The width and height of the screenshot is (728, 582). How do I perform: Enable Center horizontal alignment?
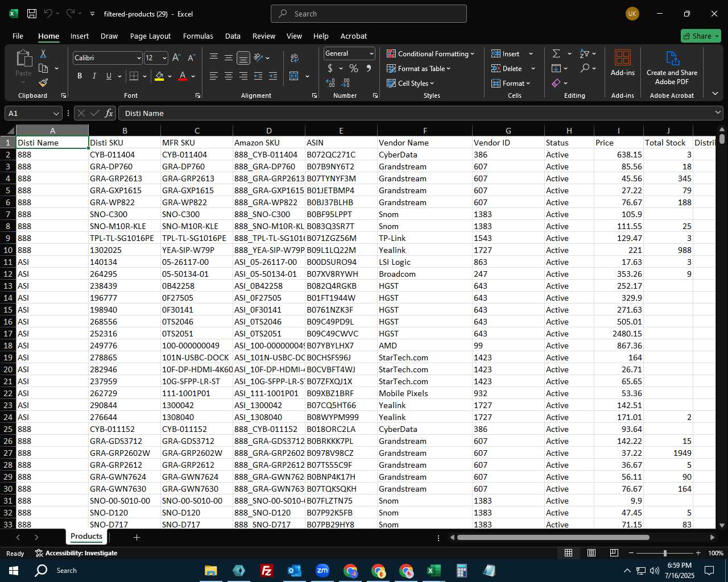coord(229,76)
